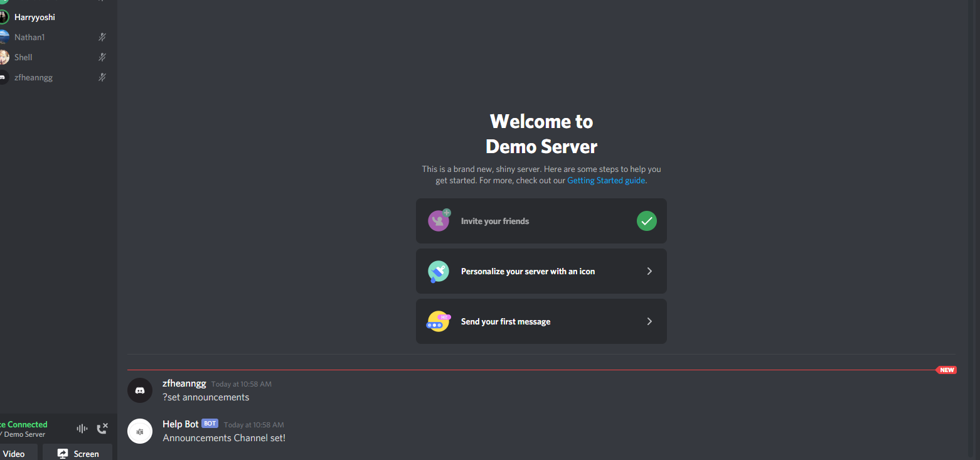Start Video from voice panel
The height and width of the screenshot is (460, 980).
pyautogui.click(x=18, y=453)
